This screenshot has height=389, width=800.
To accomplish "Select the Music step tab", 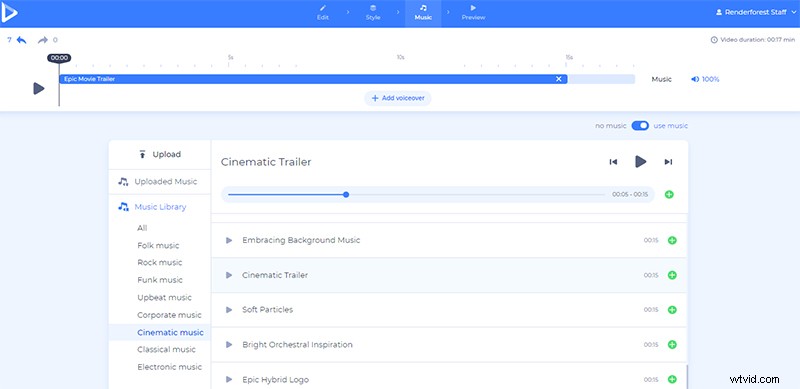I will [x=423, y=13].
